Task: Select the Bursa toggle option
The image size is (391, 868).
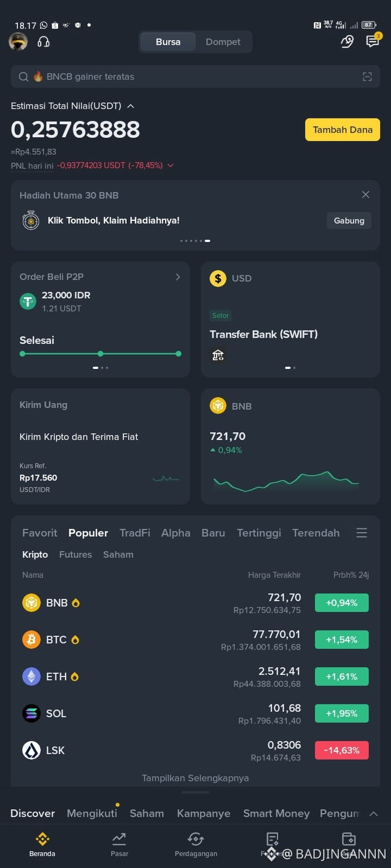Action: coord(168,42)
